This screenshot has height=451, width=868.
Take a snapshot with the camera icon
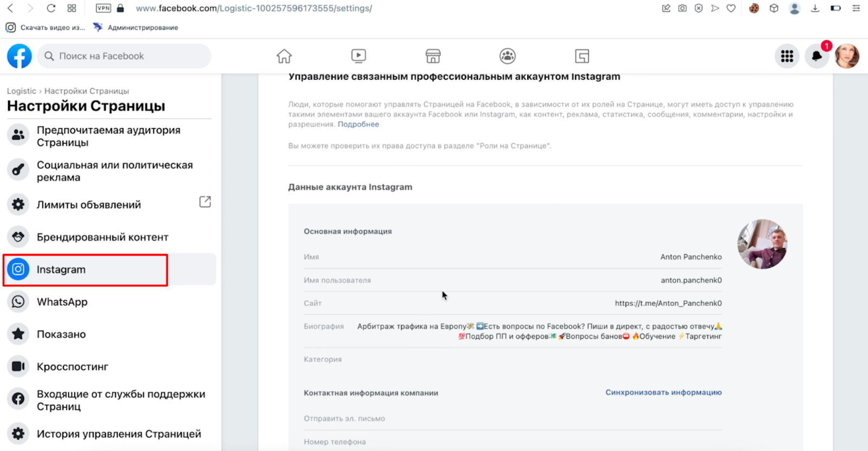(682, 8)
